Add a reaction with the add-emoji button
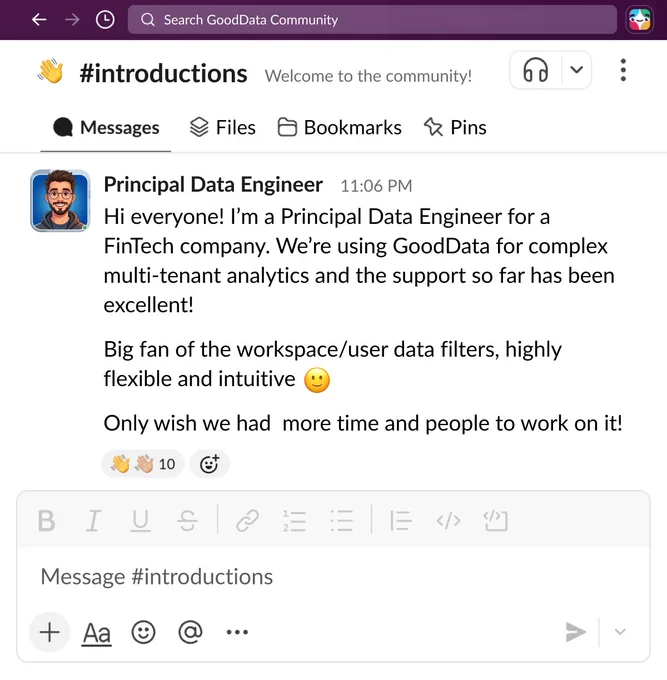This screenshot has height=680, width=667. point(209,464)
